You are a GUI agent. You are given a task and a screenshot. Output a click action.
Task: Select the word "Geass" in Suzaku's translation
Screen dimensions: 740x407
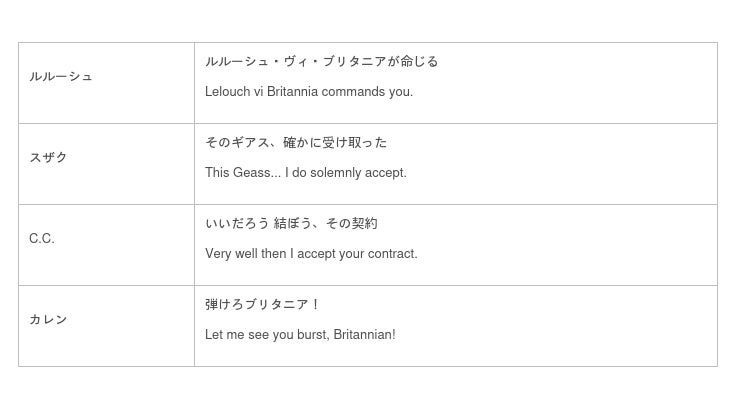pos(256,173)
